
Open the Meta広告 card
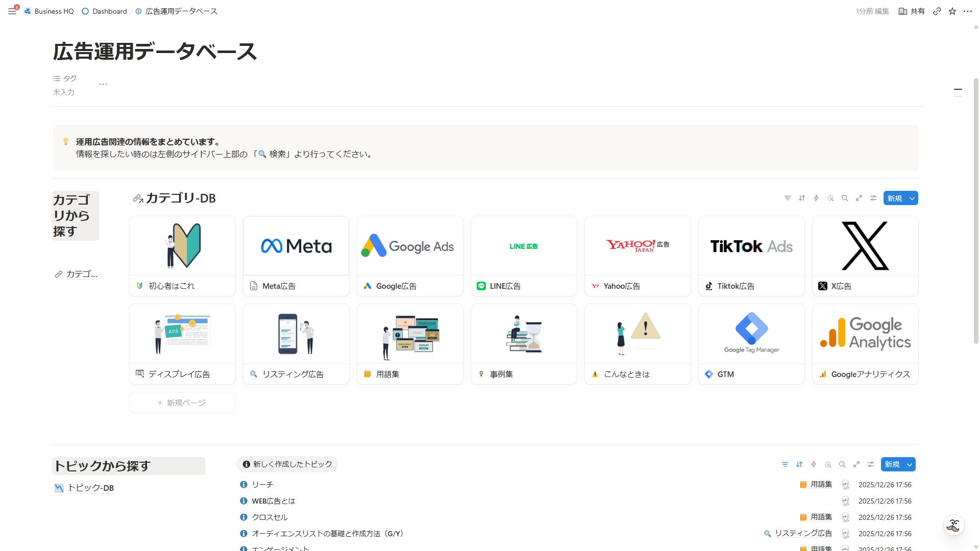click(296, 256)
